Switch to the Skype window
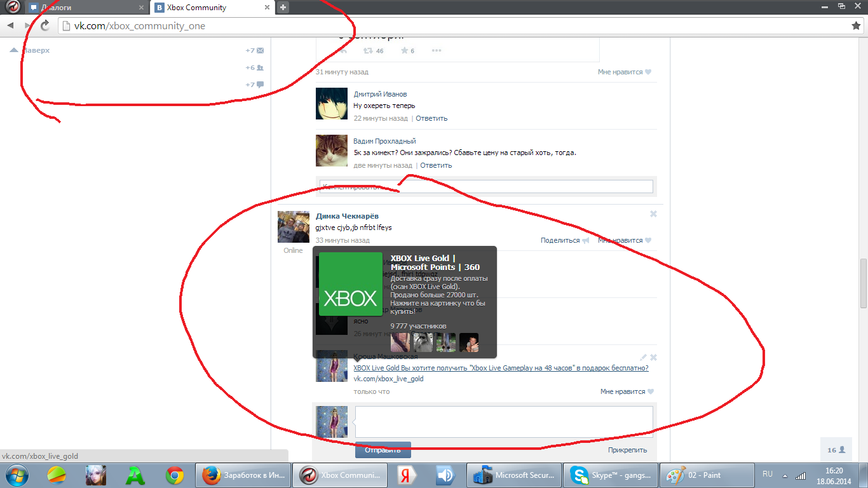Image resolution: width=868 pixels, height=488 pixels. 609,475
